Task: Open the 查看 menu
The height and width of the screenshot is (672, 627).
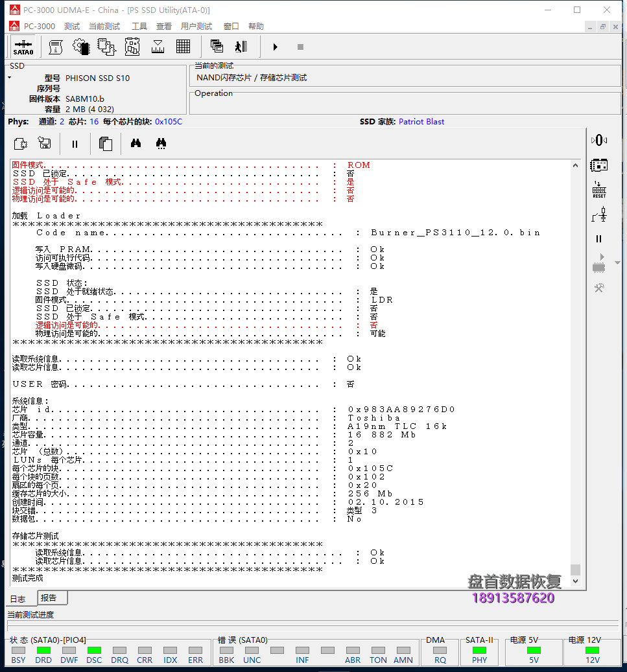Action: (164, 26)
